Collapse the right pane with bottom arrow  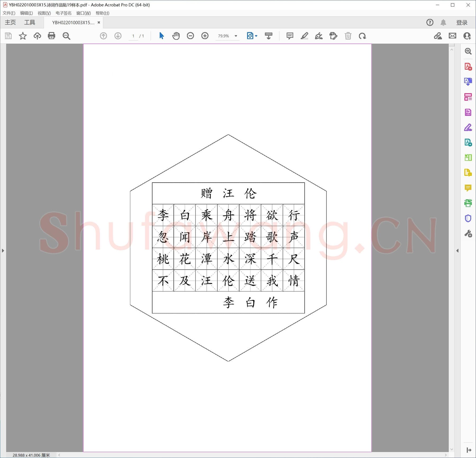469,450
